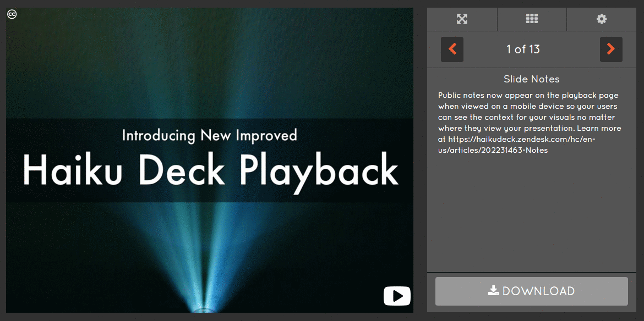The image size is (644, 321).
Task: Open the slide grid overview icon
Action: (x=532, y=19)
